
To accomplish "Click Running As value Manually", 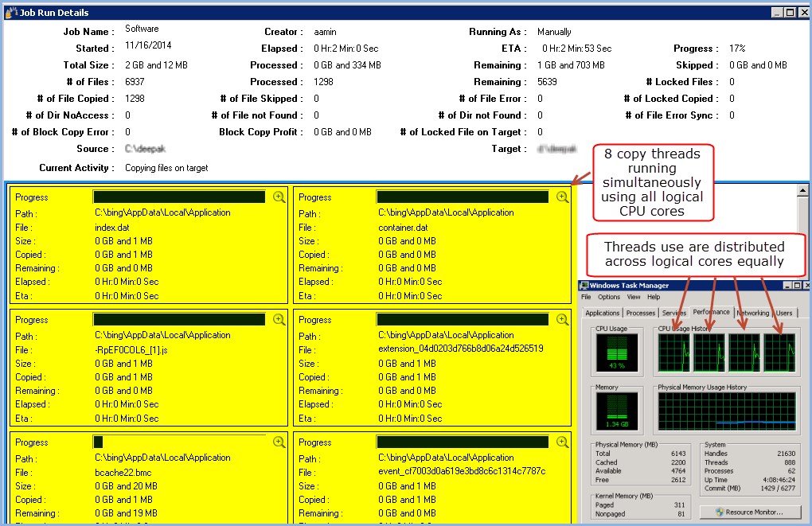I will pos(554,32).
